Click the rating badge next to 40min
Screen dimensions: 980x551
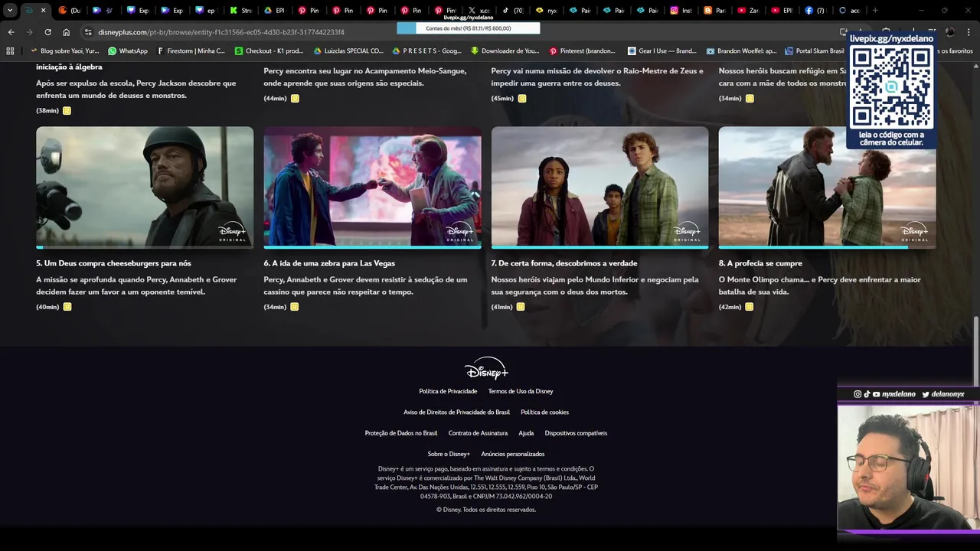point(67,307)
